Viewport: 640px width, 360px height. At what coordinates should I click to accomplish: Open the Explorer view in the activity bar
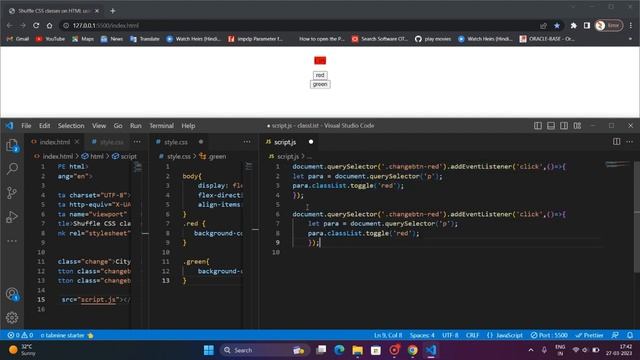pos(12,145)
